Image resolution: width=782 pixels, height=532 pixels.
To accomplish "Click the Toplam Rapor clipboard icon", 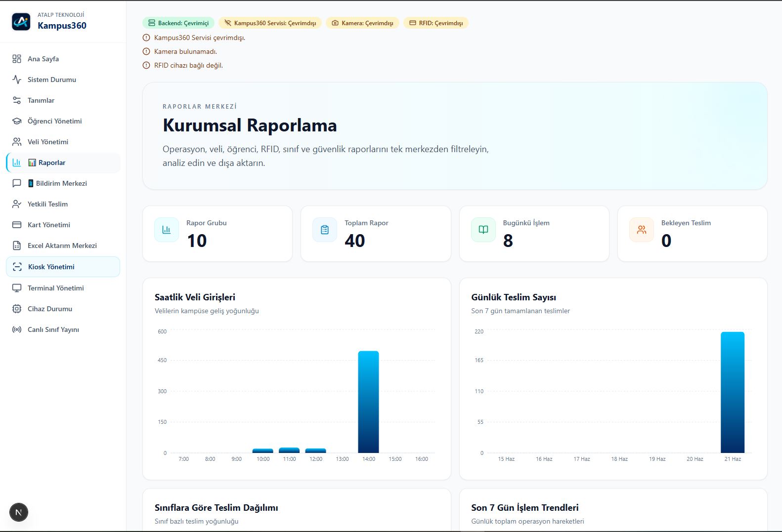I will 325,230.
